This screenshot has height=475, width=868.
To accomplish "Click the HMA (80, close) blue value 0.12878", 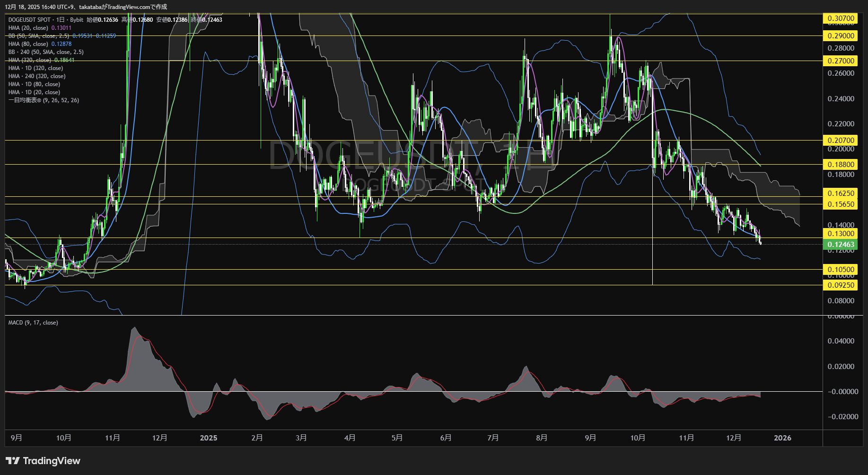I will (x=61, y=44).
